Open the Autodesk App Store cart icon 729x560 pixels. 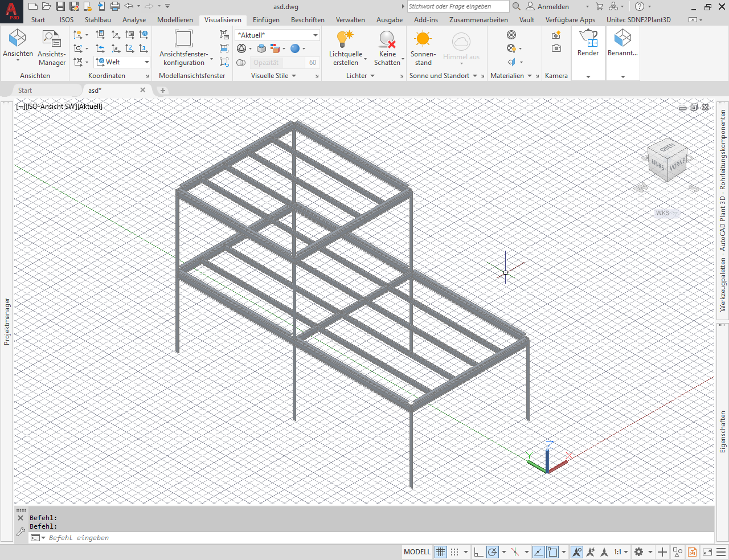click(x=599, y=6)
